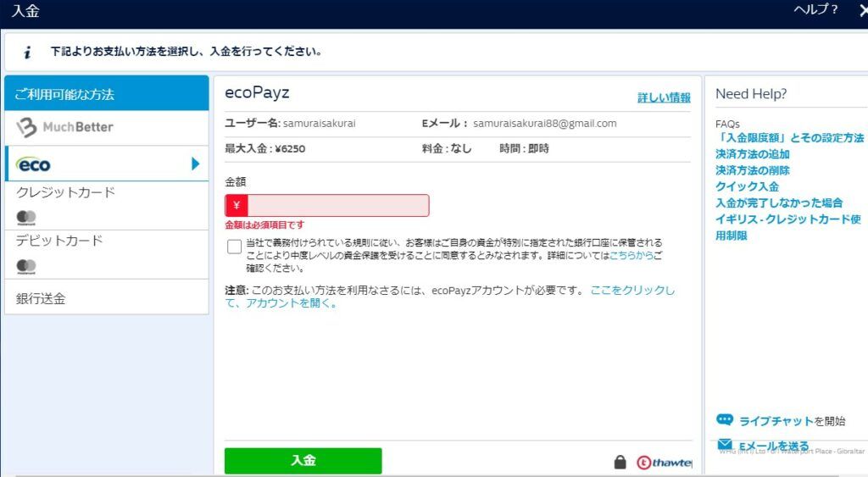The image size is (868, 477).
Task: Click the padlock security icon
Action: pos(620,462)
